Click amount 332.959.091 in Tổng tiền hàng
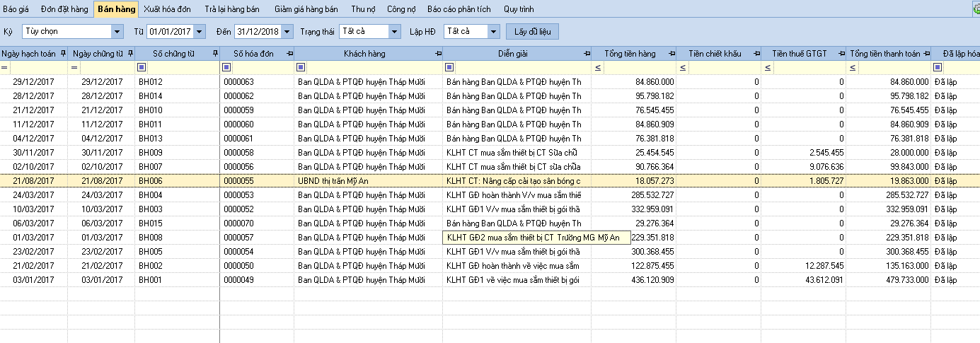 point(652,209)
